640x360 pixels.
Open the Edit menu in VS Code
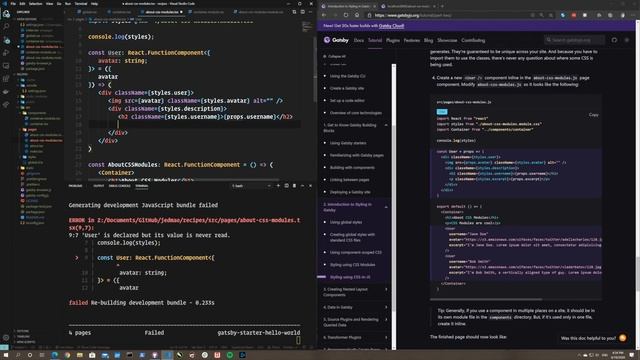click(22, 3)
